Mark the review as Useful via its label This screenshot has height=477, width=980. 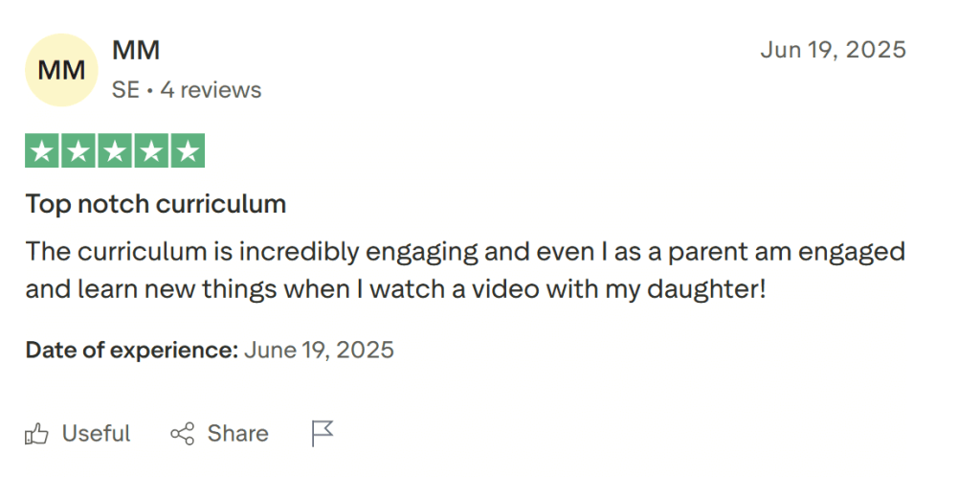(x=96, y=434)
